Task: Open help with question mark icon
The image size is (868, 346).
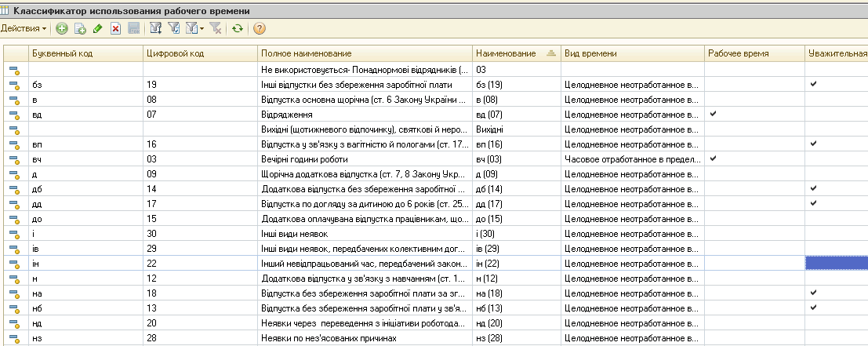Action: pos(259,29)
